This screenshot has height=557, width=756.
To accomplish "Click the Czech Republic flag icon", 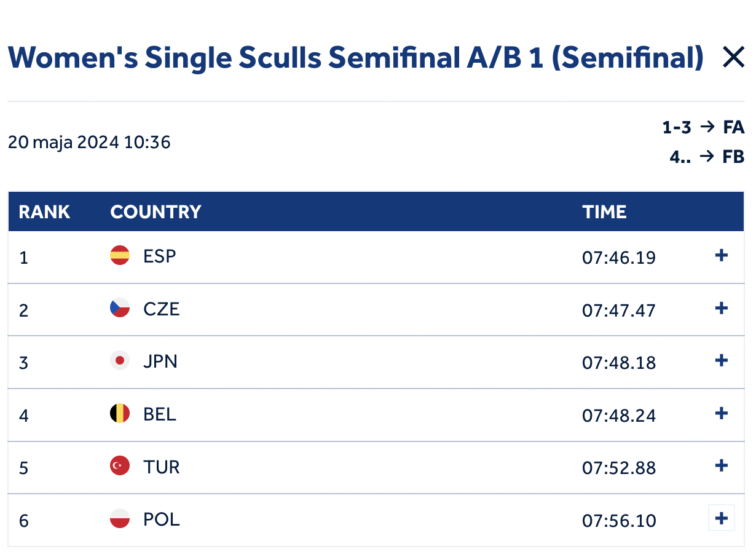I will point(120,308).
